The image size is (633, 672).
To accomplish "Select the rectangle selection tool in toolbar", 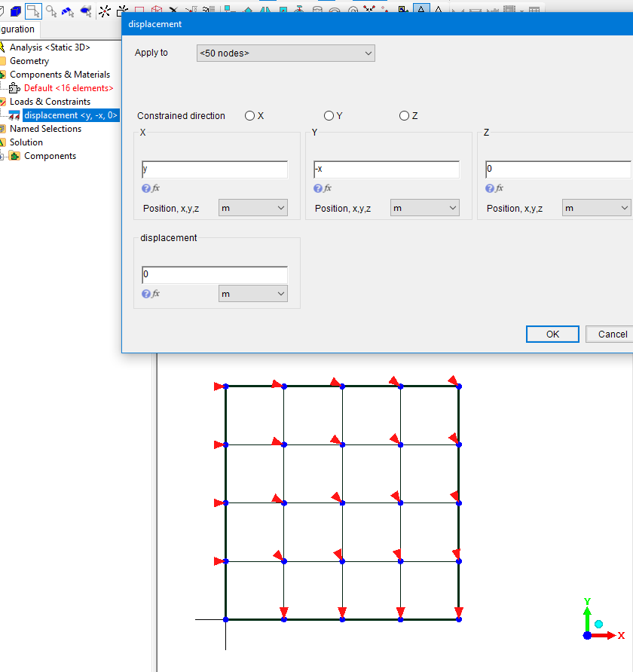I will (x=32, y=11).
